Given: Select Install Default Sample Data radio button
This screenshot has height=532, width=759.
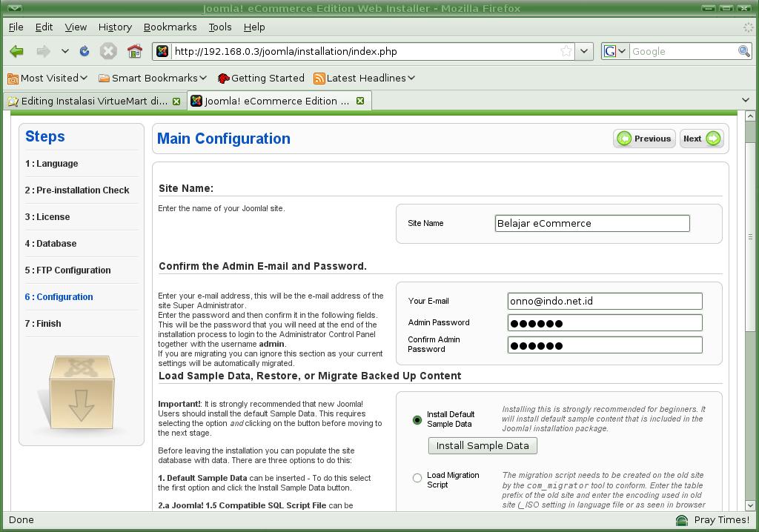Looking at the screenshot, I should pyautogui.click(x=417, y=420).
